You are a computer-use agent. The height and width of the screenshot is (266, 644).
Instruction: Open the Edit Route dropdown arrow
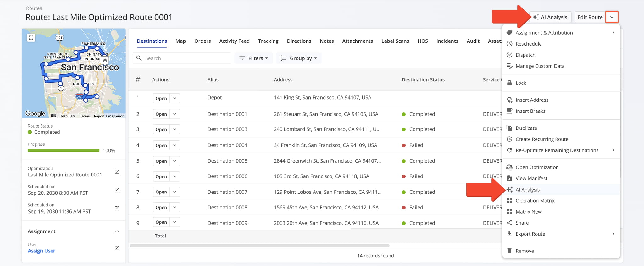coord(612,17)
